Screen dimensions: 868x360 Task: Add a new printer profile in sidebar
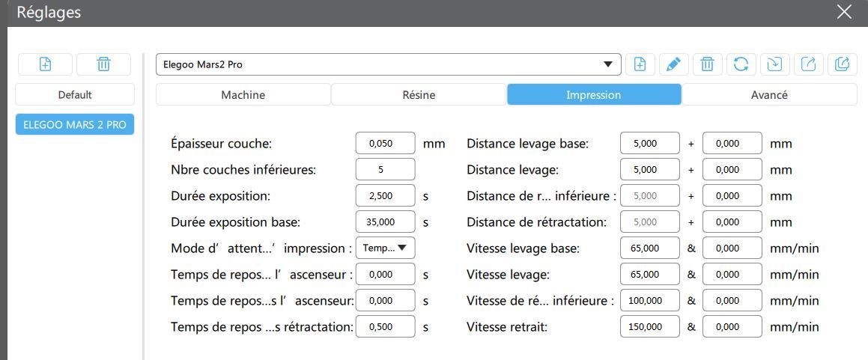click(x=45, y=64)
